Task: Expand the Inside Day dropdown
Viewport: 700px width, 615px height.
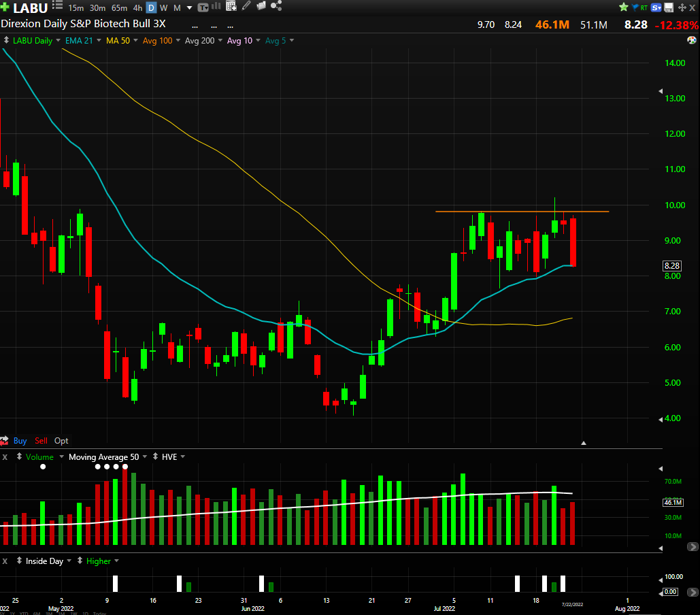Action: (x=69, y=561)
